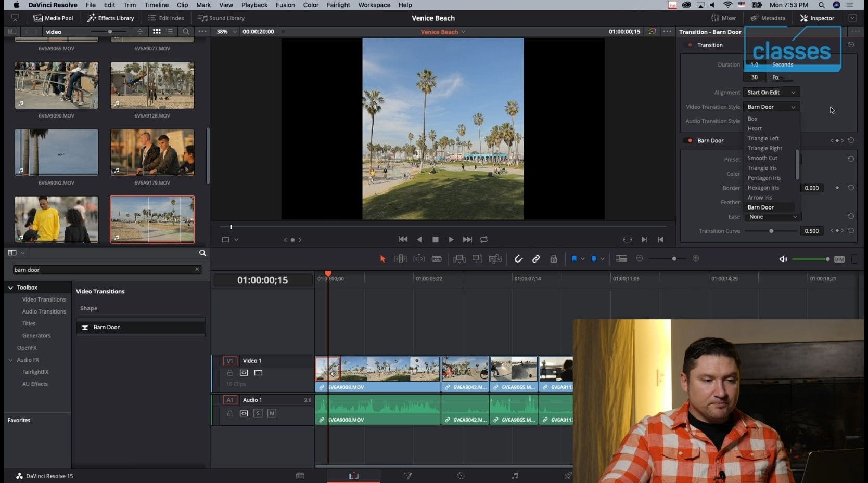This screenshot has width=868, height=483.
Task: Play the timeline forward
Action: click(x=451, y=240)
